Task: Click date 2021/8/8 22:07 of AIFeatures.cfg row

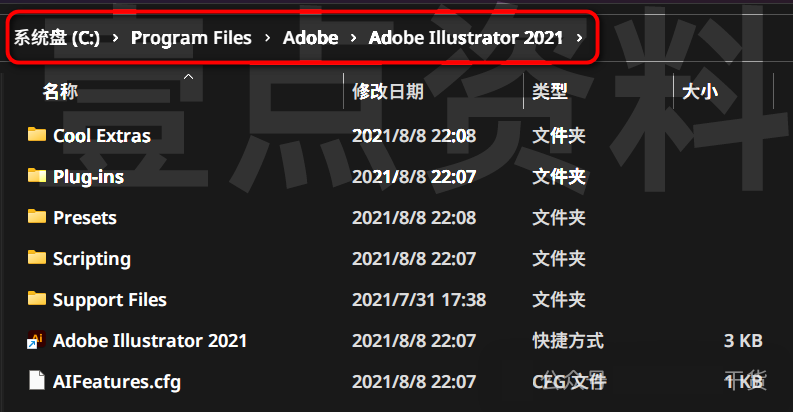Action: (414, 382)
